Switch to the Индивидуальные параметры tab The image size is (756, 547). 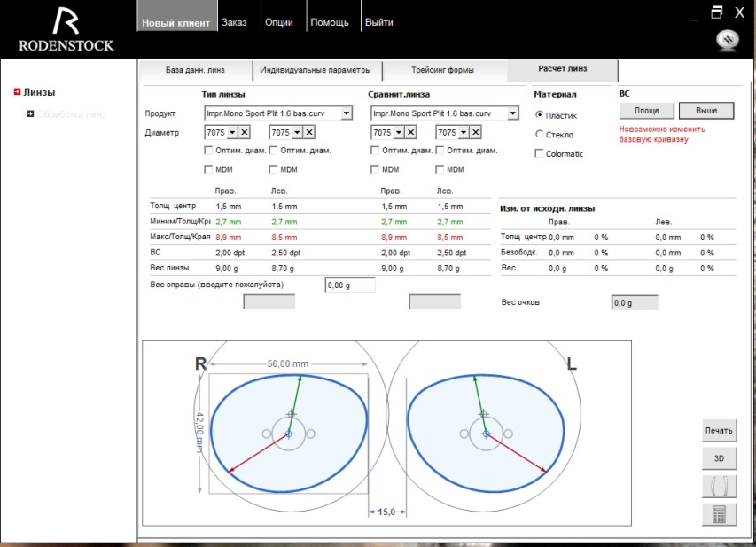316,70
